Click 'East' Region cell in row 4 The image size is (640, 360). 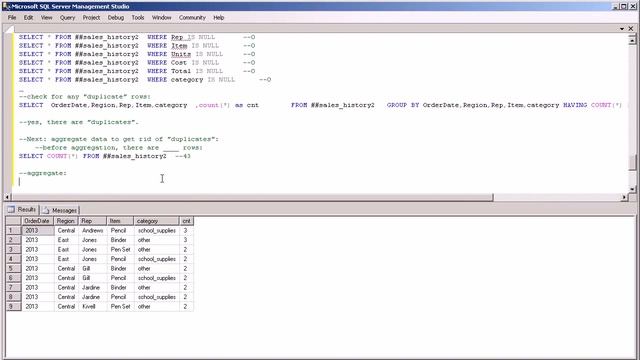(x=66, y=259)
